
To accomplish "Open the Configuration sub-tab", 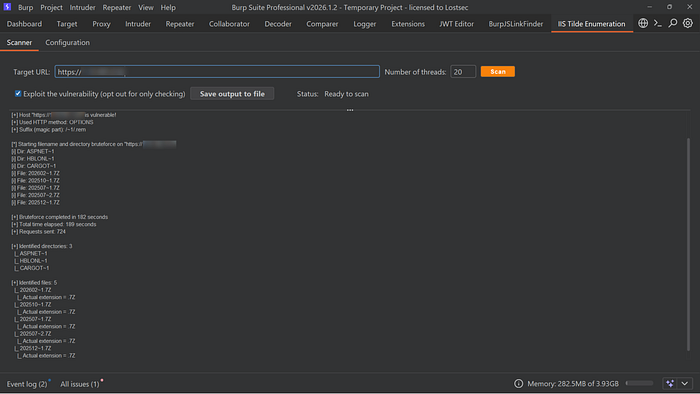I will coord(67,42).
